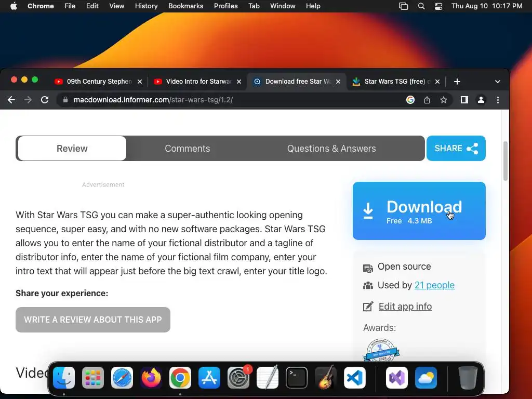Click the date and time in menu bar
Viewport: 532px width, 399px height.
click(486, 6)
